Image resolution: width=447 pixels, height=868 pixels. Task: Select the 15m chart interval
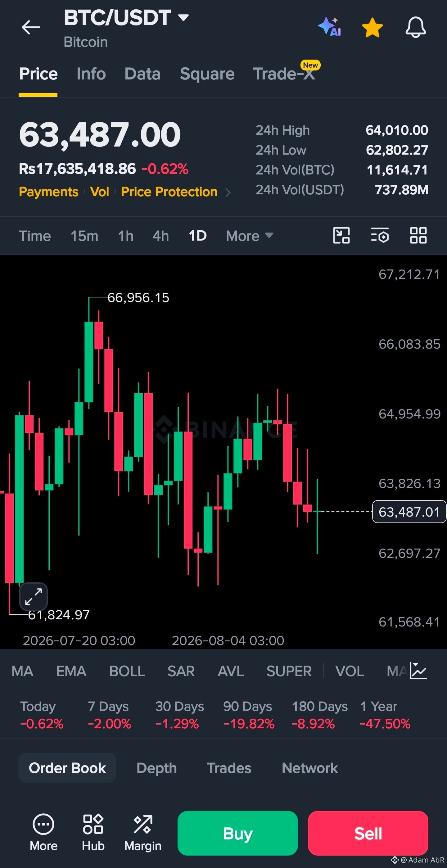[84, 236]
